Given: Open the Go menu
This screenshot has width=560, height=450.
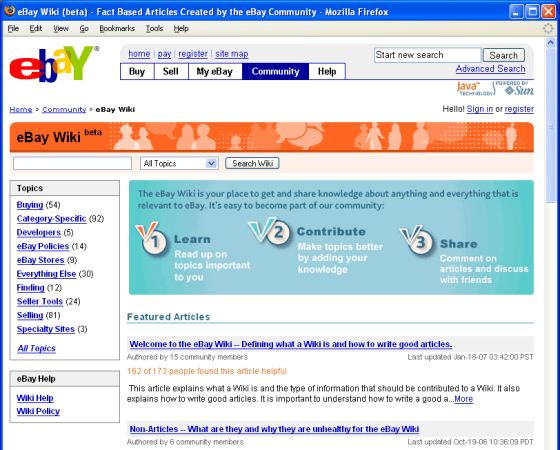Looking at the screenshot, I should [84, 28].
